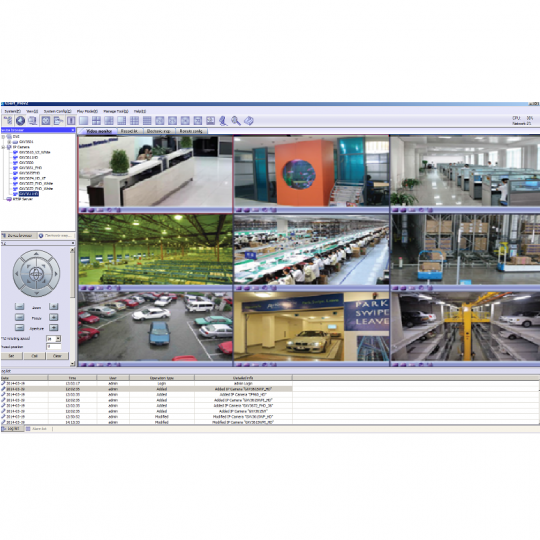Click the microphone talk icon in toolbar
Screen dimensions: 540x540
[223, 121]
